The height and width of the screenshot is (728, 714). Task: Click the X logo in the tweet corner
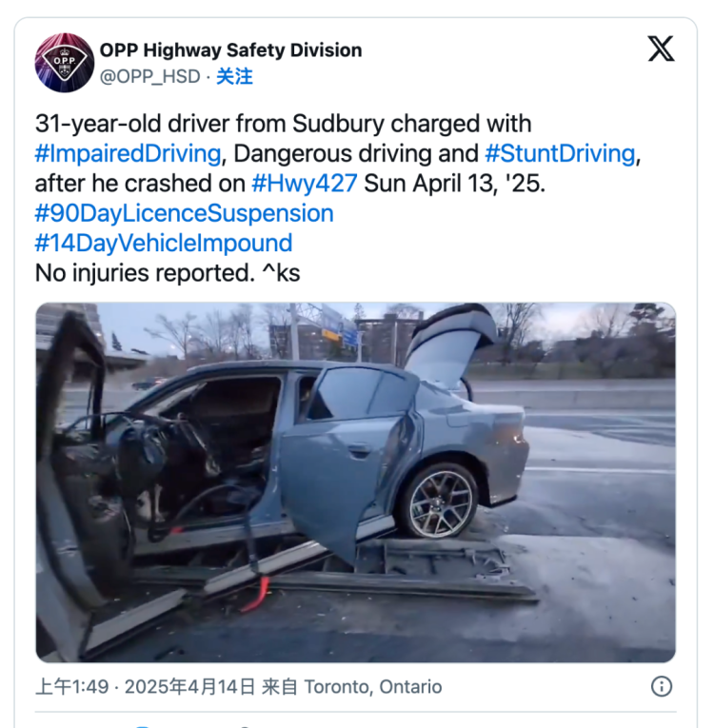point(661,49)
